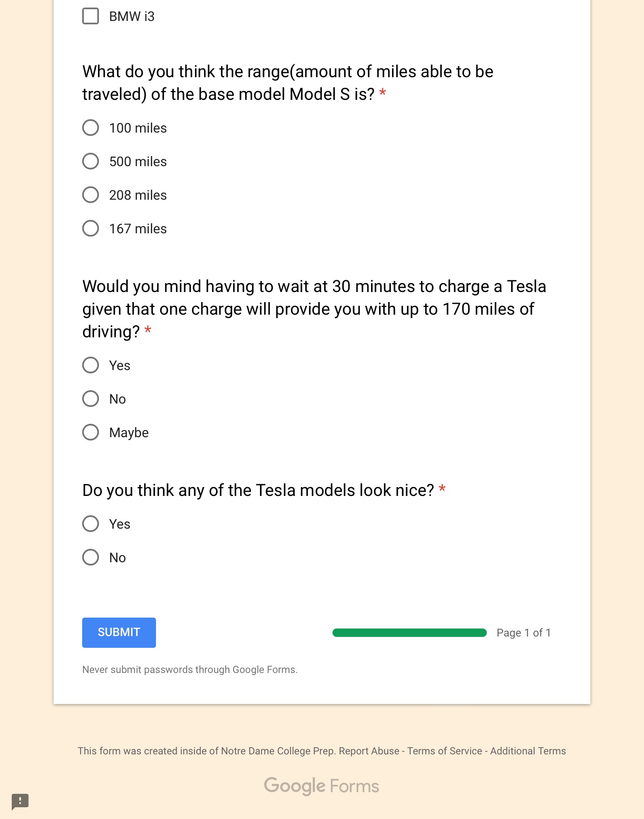The image size is (644, 819).
Task: Open the Additional Terms link
Action: (527, 751)
